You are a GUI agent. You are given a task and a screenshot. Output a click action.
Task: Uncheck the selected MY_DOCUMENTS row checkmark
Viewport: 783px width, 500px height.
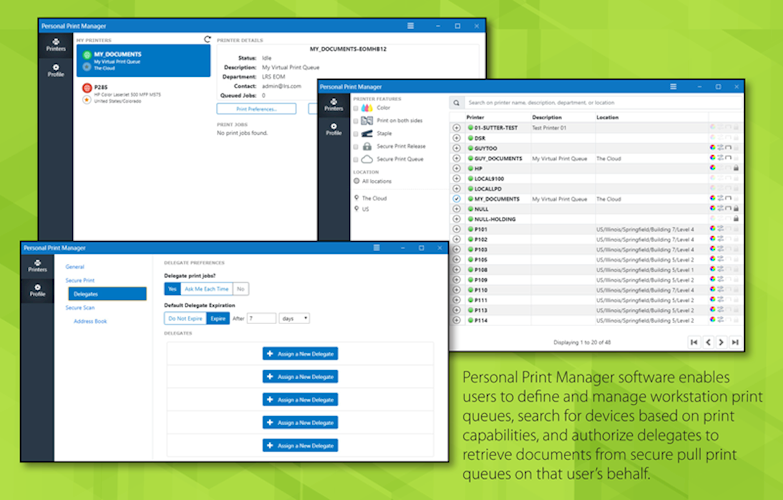[x=456, y=199]
